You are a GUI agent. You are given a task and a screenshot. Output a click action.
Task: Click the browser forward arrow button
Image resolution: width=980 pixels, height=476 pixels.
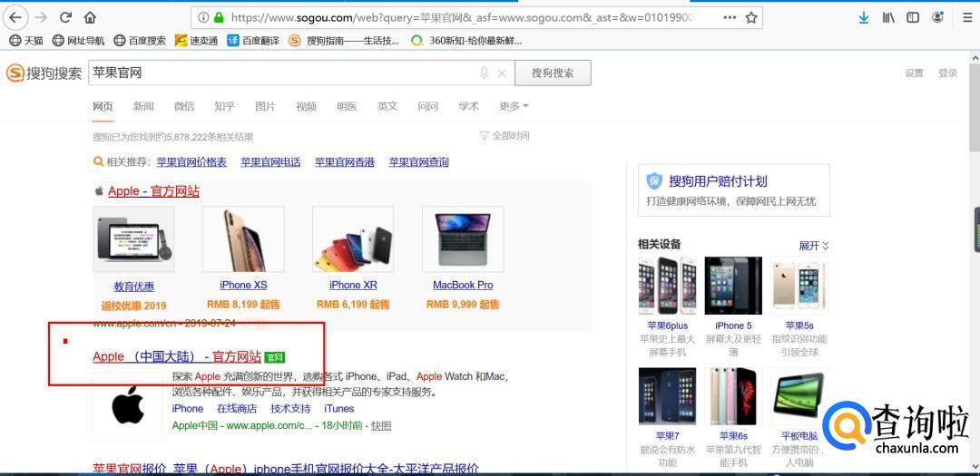pyautogui.click(x=41, y=17)
